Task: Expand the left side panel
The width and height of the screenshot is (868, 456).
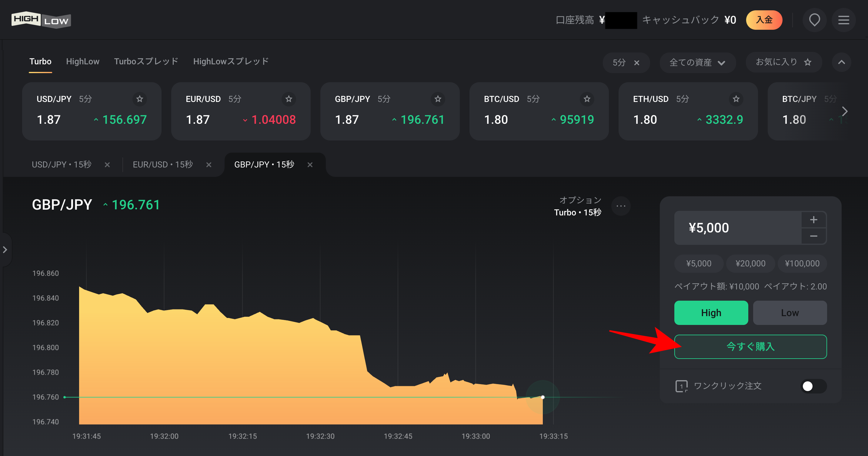Action: [x=5, y=250]
